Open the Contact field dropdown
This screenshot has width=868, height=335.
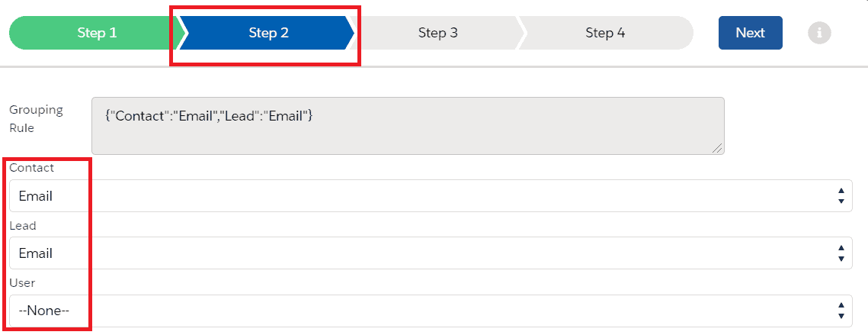click(427, 196)
